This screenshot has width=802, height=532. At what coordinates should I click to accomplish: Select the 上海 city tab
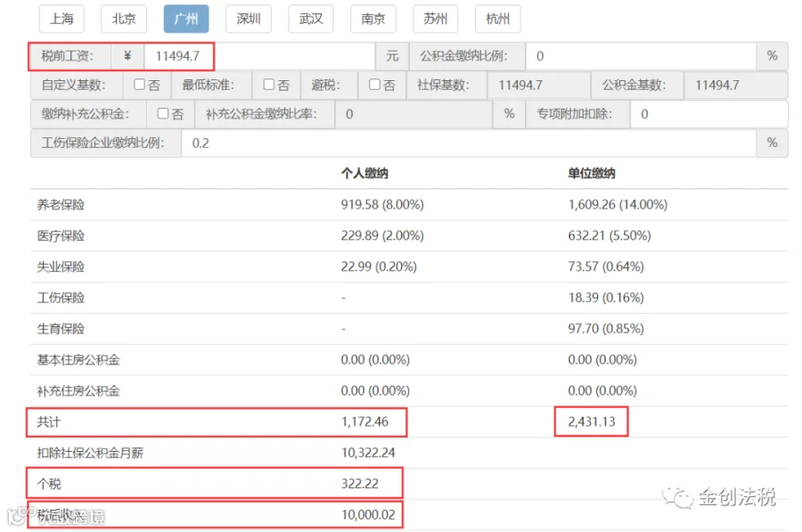point(61,19)
